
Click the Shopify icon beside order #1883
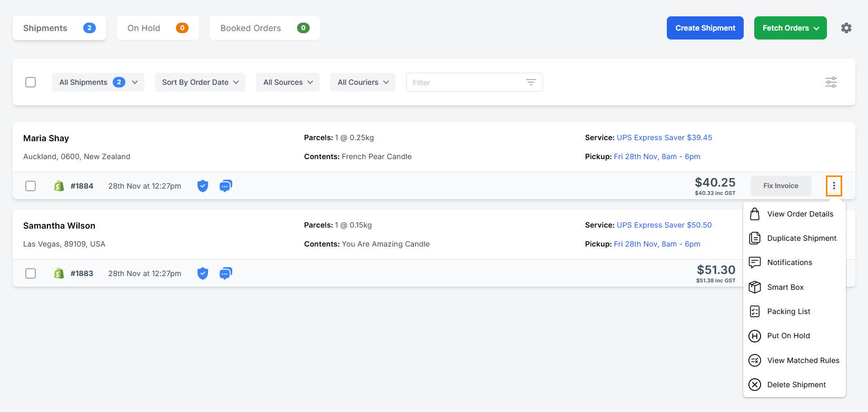click(x=59, y=273)
